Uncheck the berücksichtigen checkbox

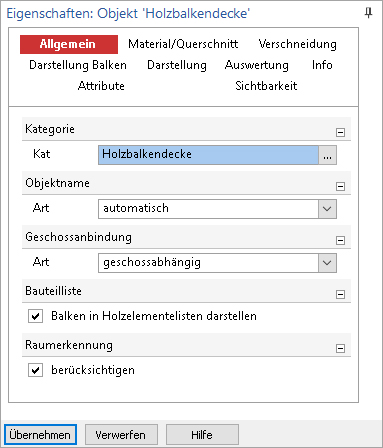pos(35,370)
